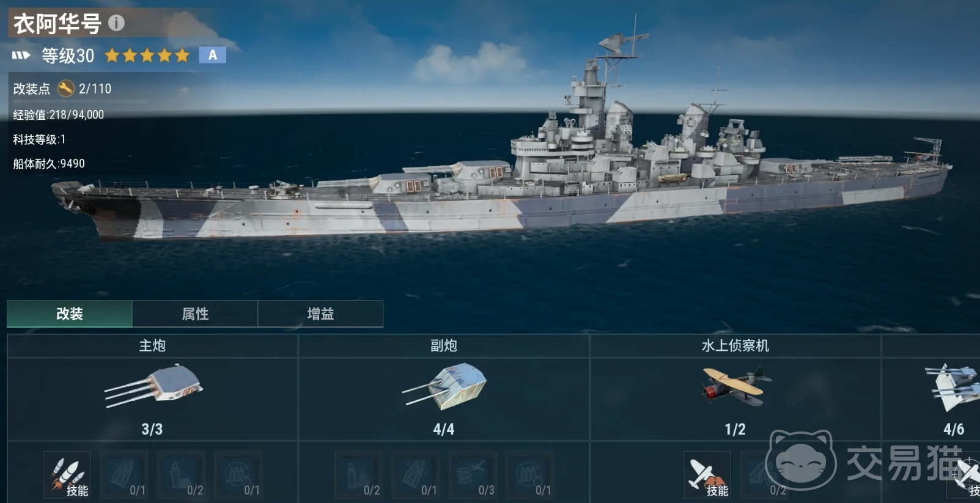Screen dimensions: 980x503
Task: Click the 改装点 wrench icon
Action: pos(65,89)
